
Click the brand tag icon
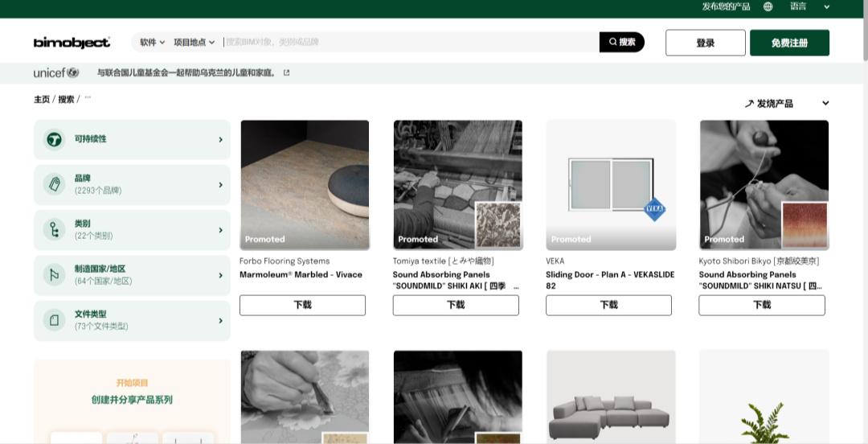(x=55, y=184)
